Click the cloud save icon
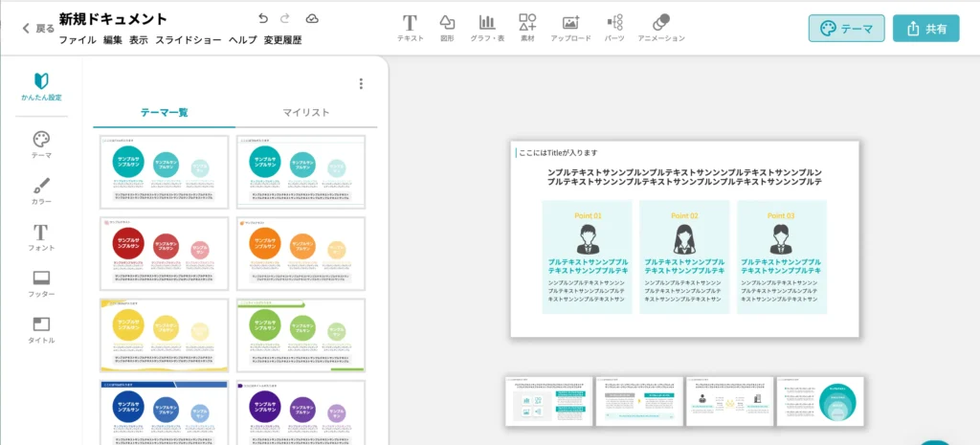This screenshot has height=445, width=980. click(x=312, y=18)
